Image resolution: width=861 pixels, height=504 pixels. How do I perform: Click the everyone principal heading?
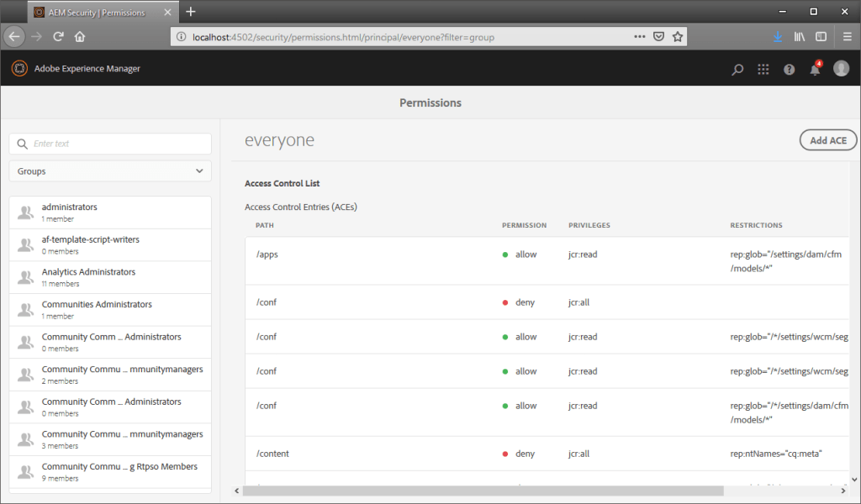tap(279, 140)
